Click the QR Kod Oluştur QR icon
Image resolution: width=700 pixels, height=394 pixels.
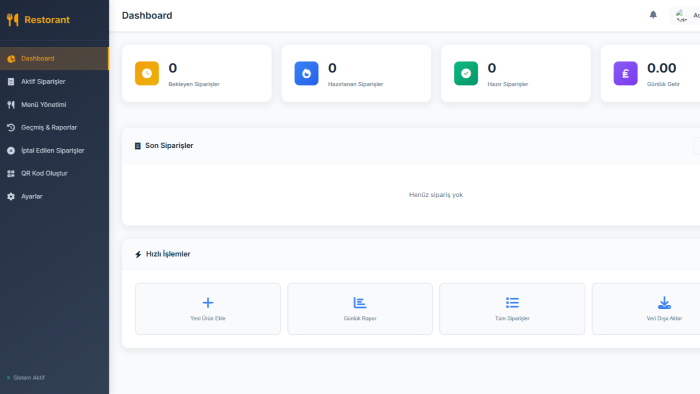[x=11, y=174]
